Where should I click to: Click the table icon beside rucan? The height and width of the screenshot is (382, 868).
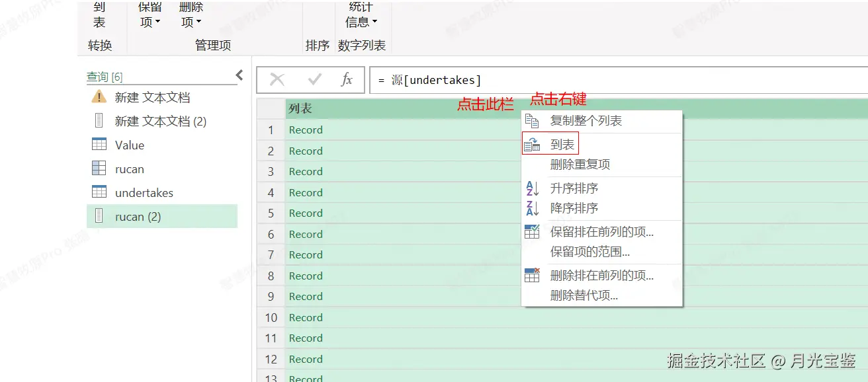(99, 169)
